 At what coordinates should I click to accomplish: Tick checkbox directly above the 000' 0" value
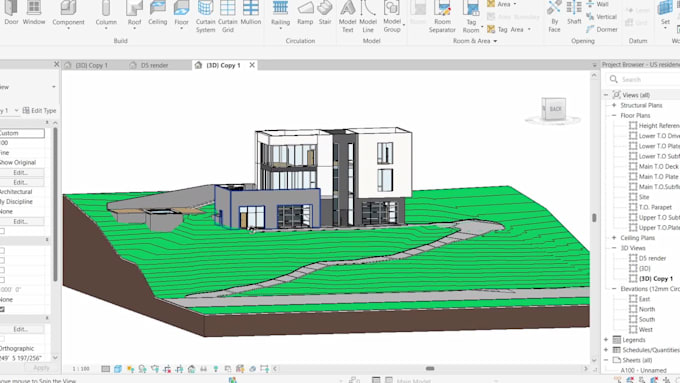(2, 280)
